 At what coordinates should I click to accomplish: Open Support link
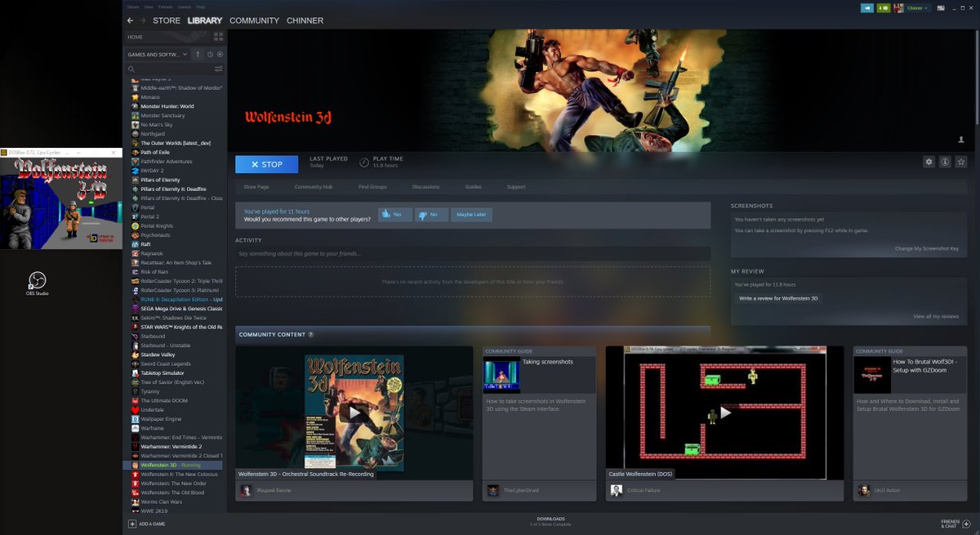(516, 187)
